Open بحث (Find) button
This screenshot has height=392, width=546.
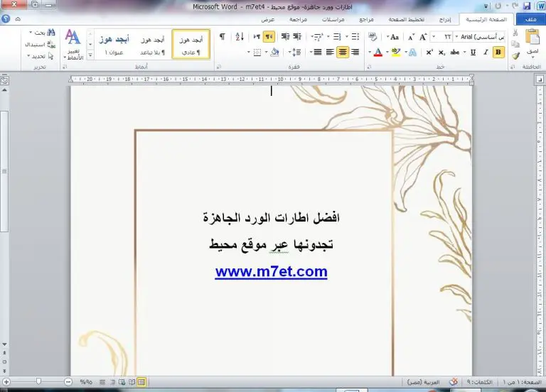pos(42,33)
